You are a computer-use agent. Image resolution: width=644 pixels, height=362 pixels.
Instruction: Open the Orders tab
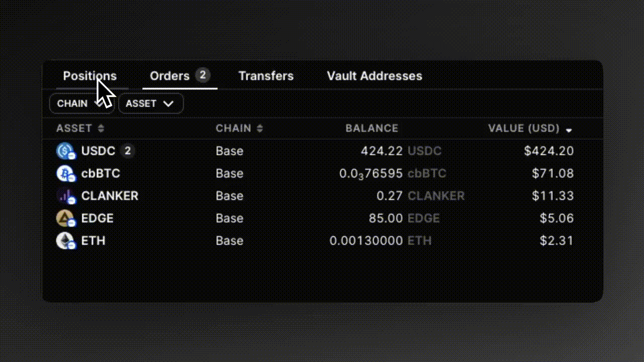pos(170,76)
